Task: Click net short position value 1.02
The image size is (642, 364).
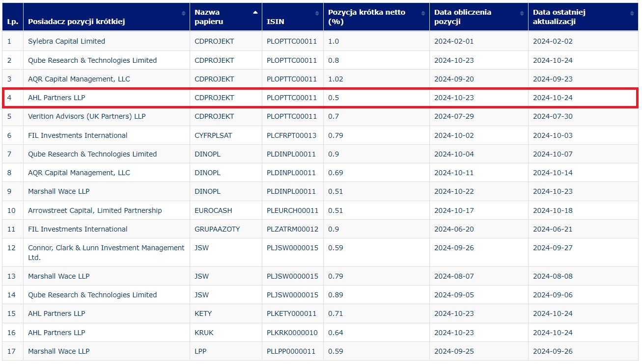Action: pyautogui.click(x=335, y=79)
